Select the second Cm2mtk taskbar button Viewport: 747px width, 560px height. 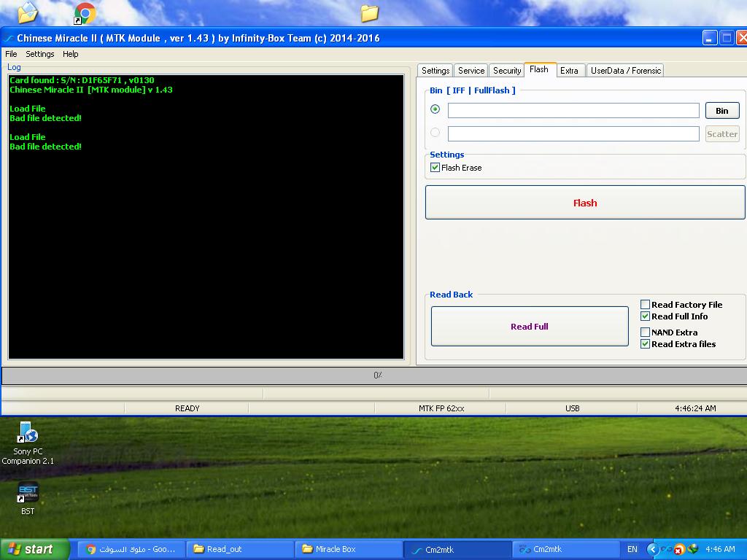click(565, 549)
